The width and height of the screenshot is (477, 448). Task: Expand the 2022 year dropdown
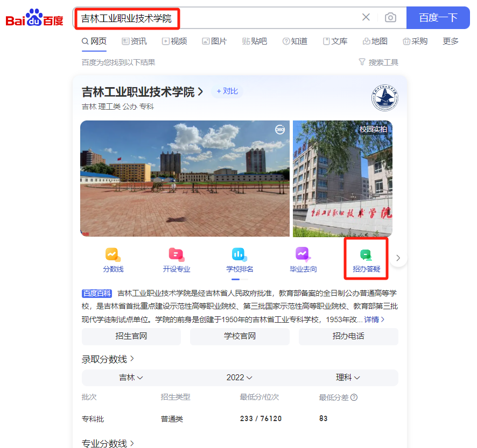pyautogui.click(x=240, y=378)
